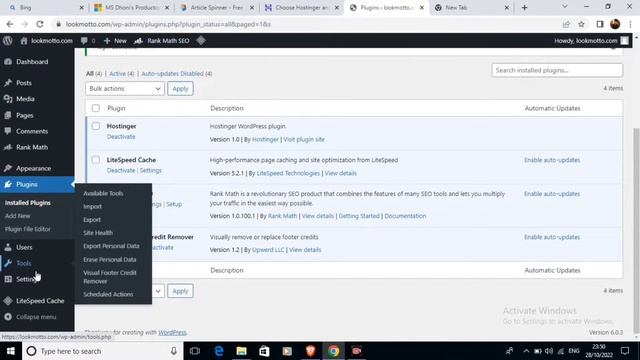This screenshot has width=640, height=360.
Task: Click Installed Plugins submenu item
Action: click(x=28, y=203)
